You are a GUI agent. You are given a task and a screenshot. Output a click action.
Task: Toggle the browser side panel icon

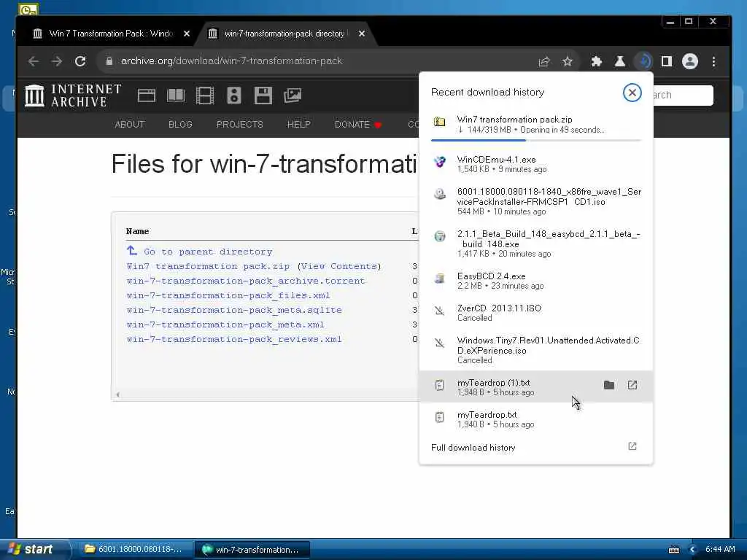pos(667,61)
